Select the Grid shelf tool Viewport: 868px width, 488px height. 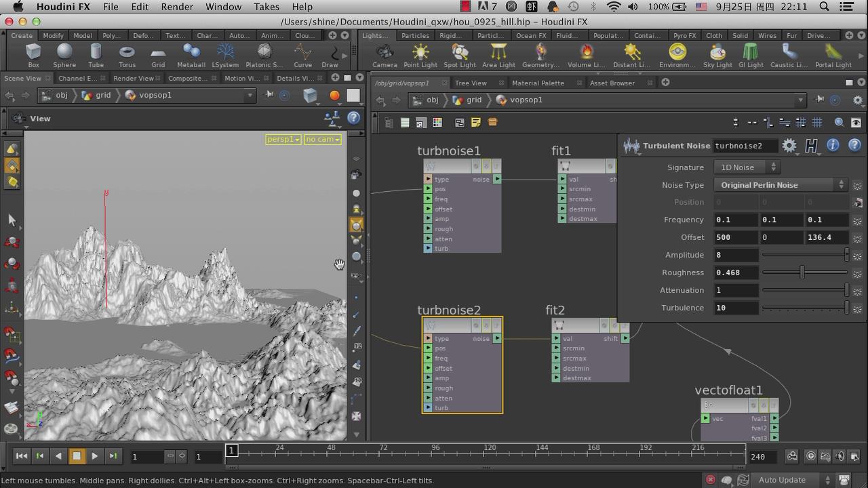point(158,56)
